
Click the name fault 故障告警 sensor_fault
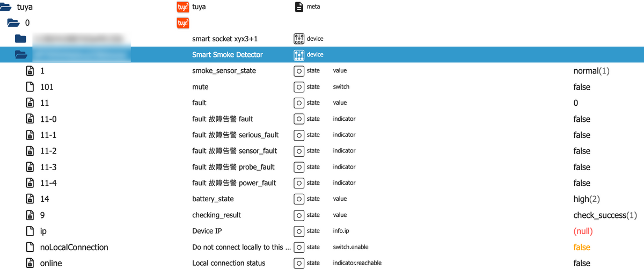pyautogui.click(x=235, y=151)
